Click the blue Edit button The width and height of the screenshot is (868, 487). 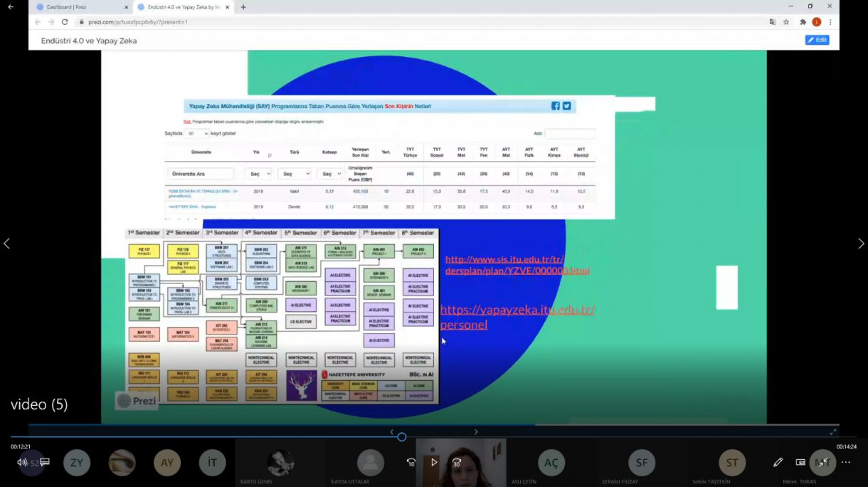click(817, 40)
